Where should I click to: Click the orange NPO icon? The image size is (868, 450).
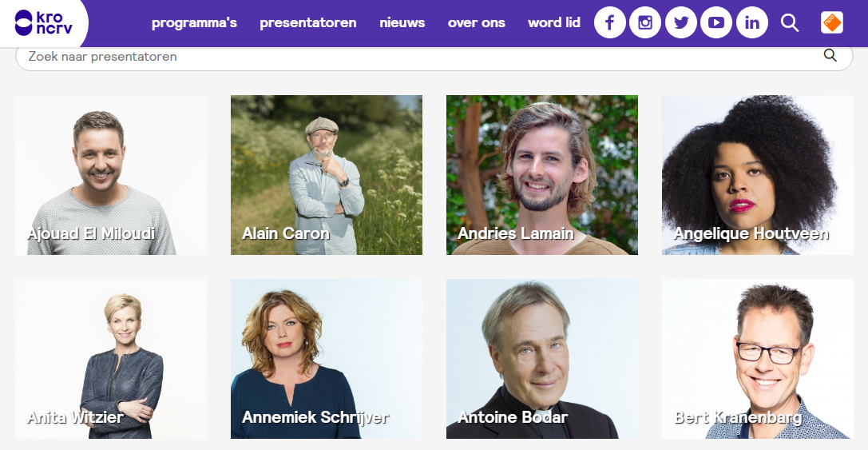(832, 22)
